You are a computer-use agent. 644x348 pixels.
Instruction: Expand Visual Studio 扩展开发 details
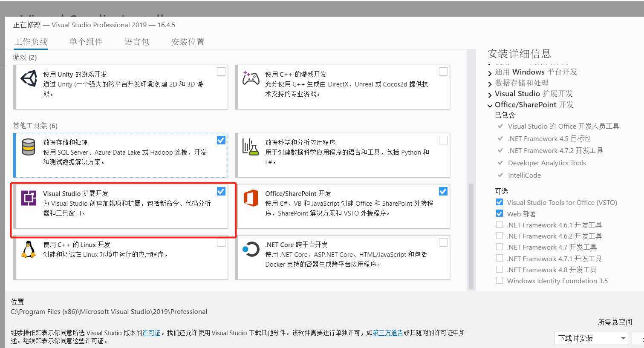[490, 95]
